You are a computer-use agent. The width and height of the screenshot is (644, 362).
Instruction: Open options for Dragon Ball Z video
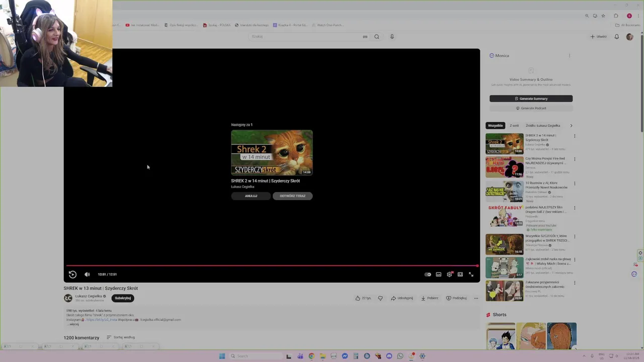575,208
